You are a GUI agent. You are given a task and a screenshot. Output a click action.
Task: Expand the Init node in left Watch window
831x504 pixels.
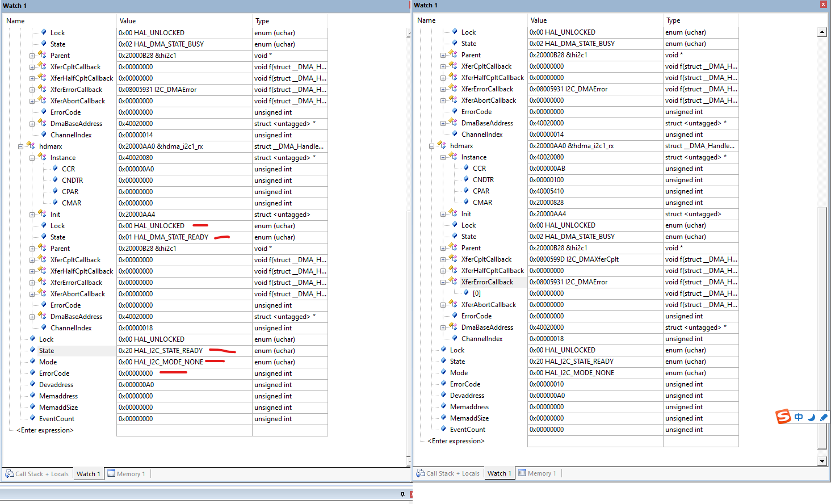tap(32, 215)
